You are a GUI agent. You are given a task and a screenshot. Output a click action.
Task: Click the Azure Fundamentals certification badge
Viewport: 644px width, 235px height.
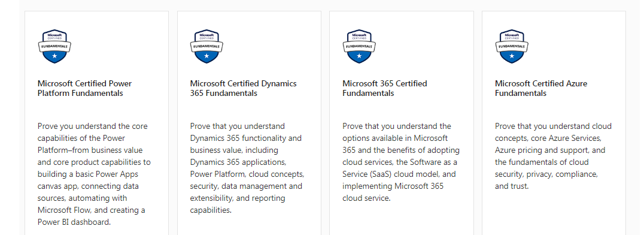coord(512,46)
